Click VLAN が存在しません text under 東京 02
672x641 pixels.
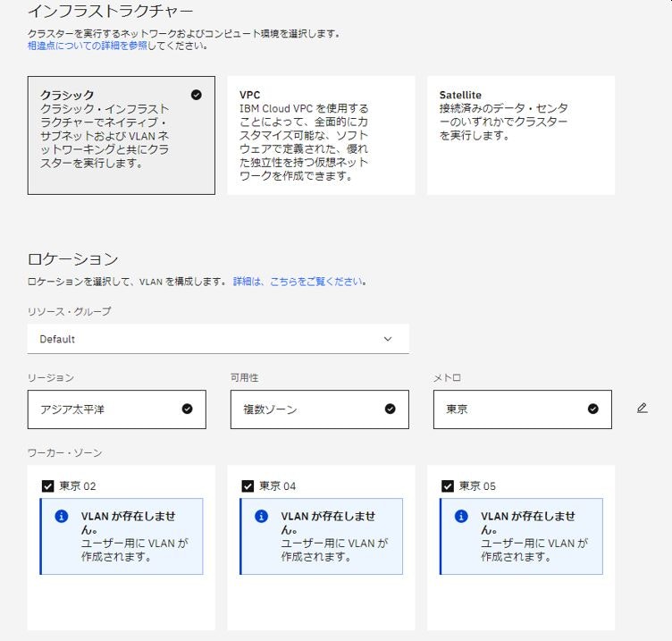tap(128, 523)
